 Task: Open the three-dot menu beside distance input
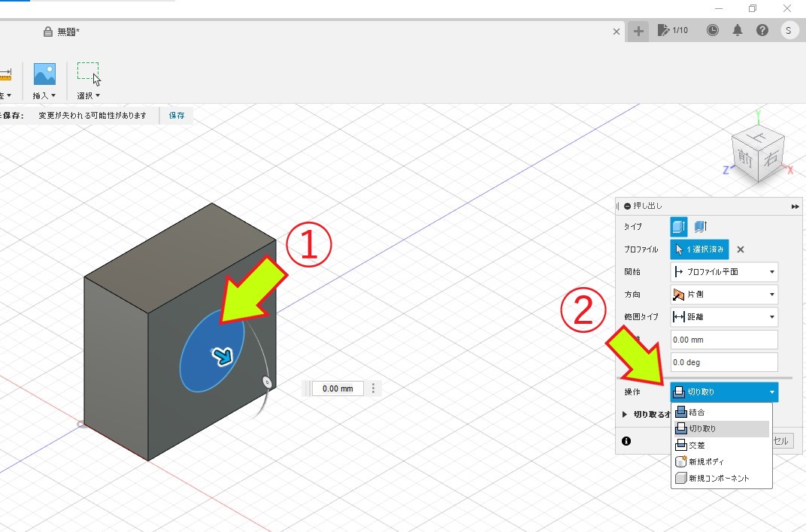tap(374, 388)
